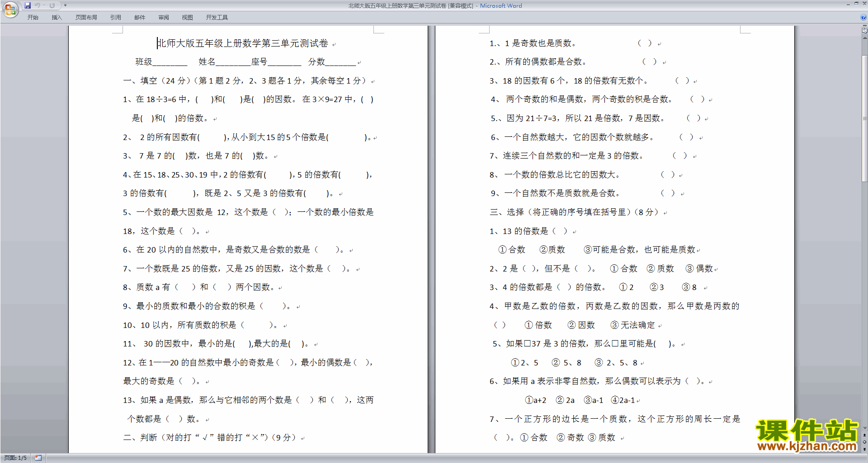Save document with floppy disk icon
Screen dimensions: 868x463
click(x=28, y=5)
